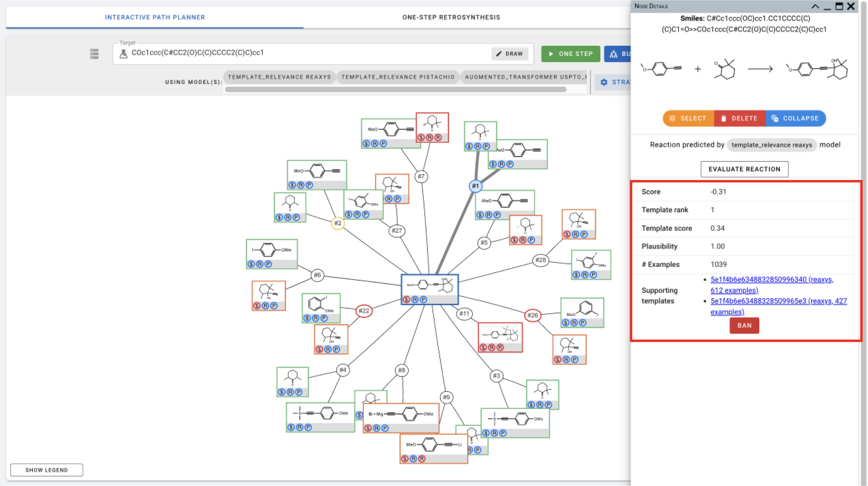Select the Template_Relevance Reaxys model chip
The width and height of the screenshot is (868, 486).
(279, 77)
